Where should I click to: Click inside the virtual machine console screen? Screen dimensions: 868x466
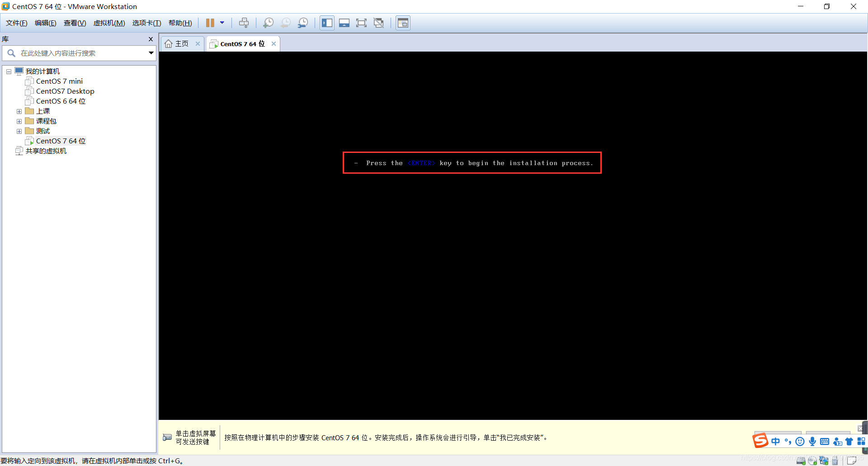(x=513, y=236)
